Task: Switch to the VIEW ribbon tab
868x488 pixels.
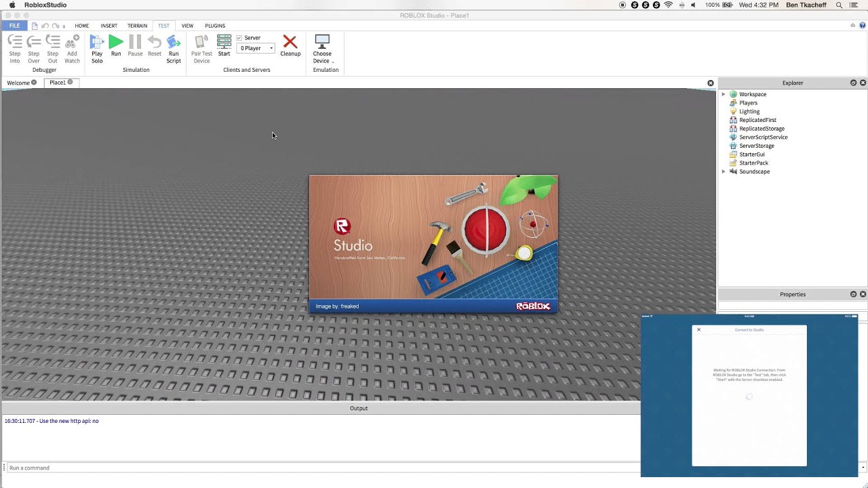Action: 187,26
